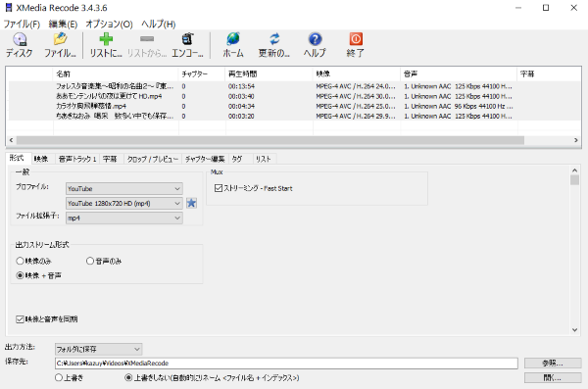The width and height of the screenshot is (588, 389).
Task: Click the MPEG-4 AVC / H.264 30.0 video cell
Action: (x=356, y=96)
